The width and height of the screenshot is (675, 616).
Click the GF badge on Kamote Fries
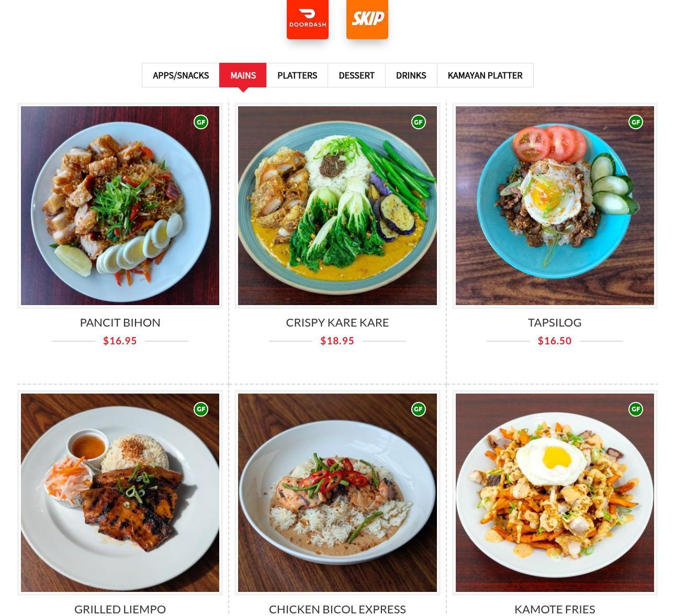point(636,409)
